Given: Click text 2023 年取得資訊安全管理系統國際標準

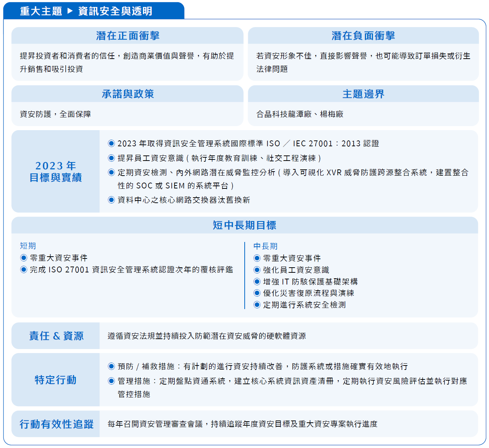Looking at the screenshot, I should (190, 143).
